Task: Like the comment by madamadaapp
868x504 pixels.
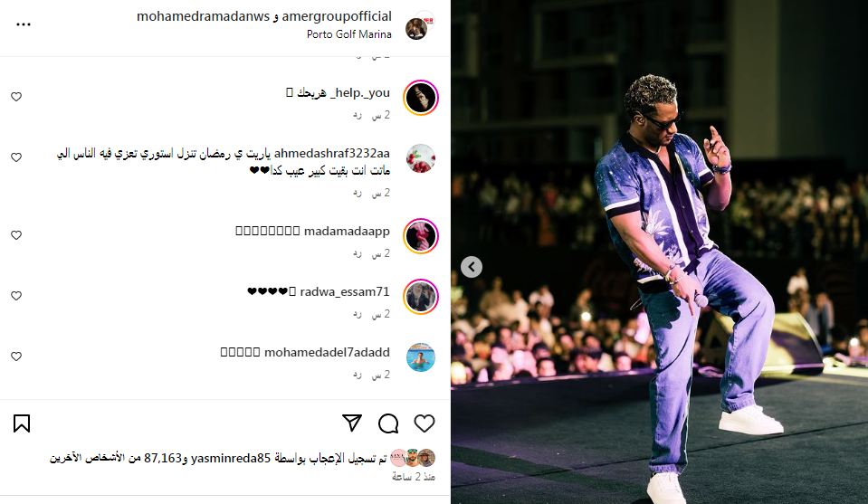Action: pos(16,235)
